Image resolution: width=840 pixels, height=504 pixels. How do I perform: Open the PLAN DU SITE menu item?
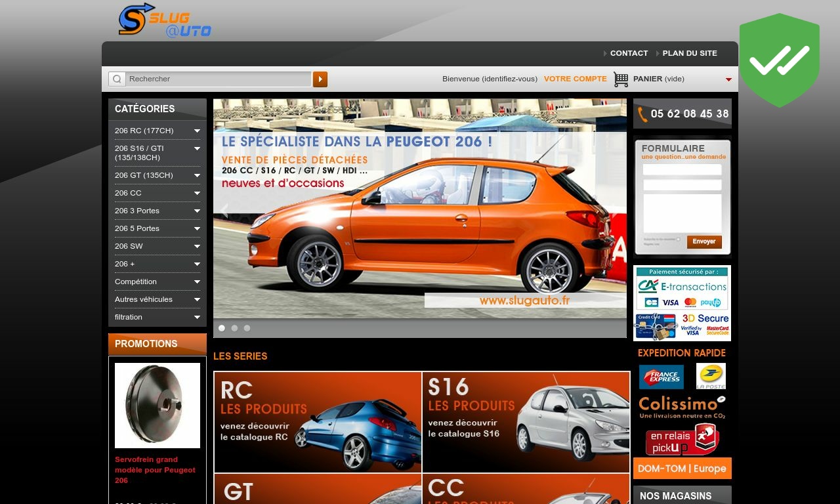tap(690, 53)
